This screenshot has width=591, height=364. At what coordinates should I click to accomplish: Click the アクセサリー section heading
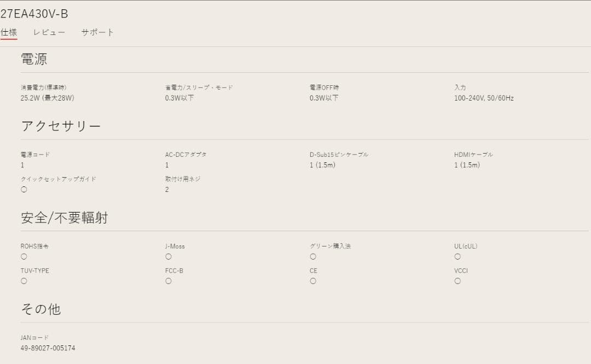click(x=60, y=126)
